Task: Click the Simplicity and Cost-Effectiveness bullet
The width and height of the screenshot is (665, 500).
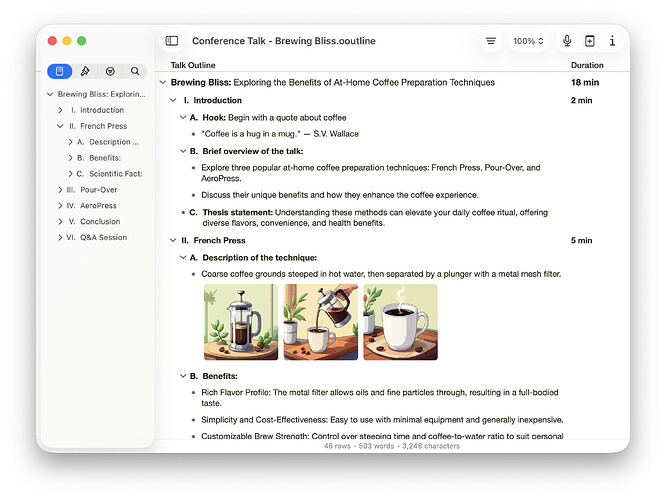Action: tap(382, 420)
